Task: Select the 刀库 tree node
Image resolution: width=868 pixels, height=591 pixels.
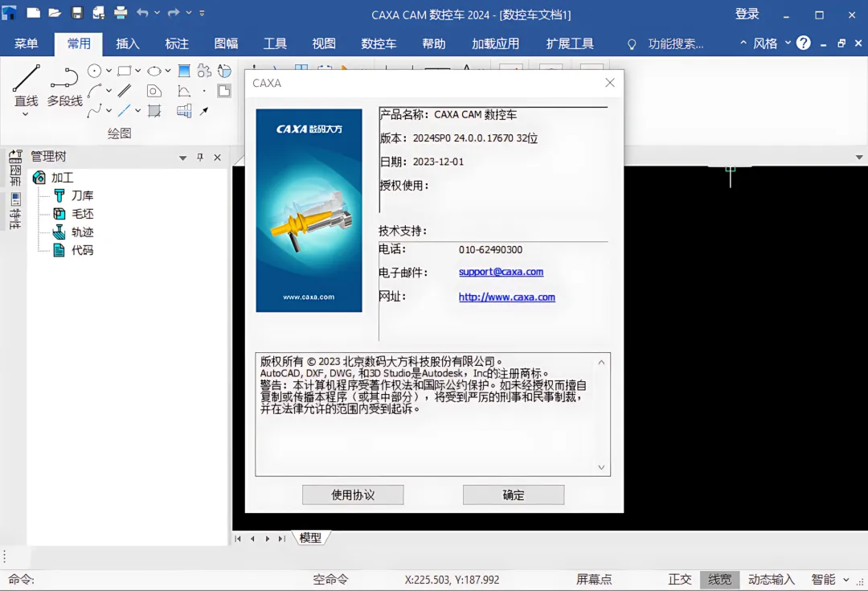Action: coord(74,195)
